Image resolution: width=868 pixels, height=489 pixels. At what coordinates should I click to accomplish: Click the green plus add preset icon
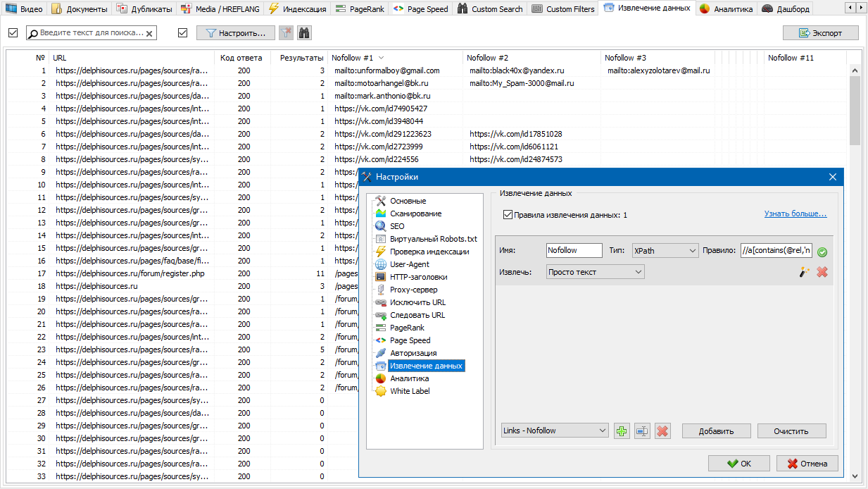coord(622,431)
